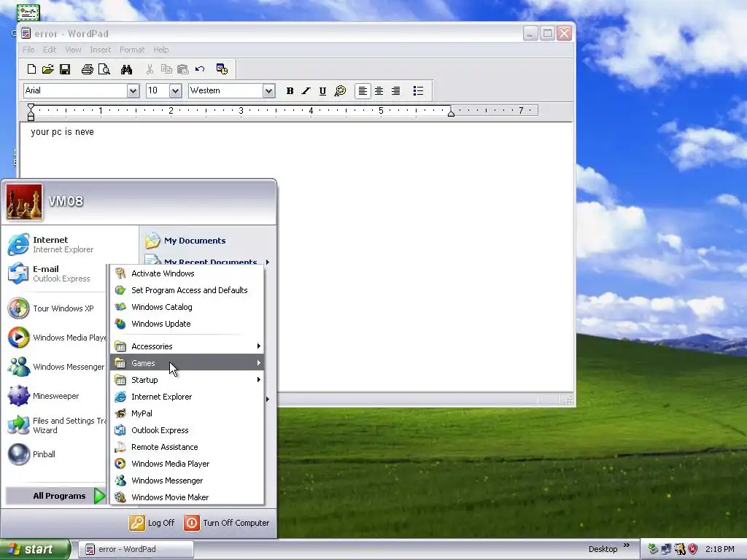Click Turn Off Computer button

227,523
